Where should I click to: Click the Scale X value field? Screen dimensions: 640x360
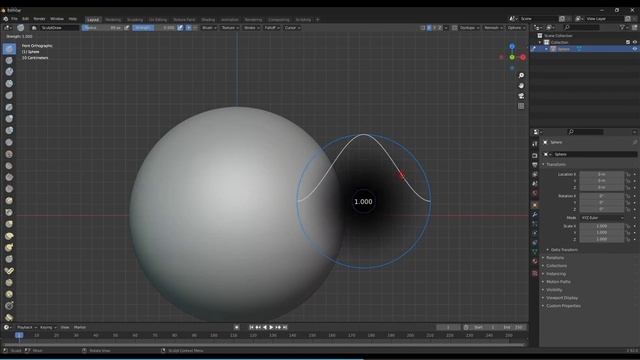pos(602,226)
